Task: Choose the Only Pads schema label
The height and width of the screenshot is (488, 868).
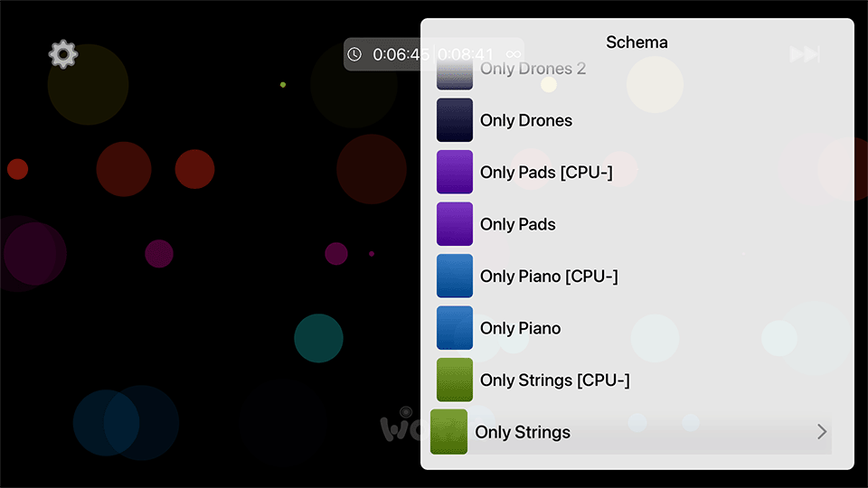Action: (x=518, y=224)
